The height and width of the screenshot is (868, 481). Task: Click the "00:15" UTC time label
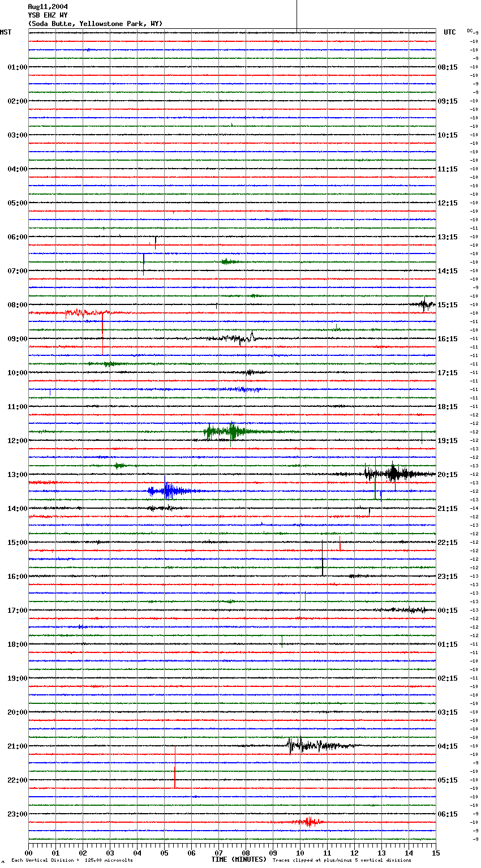coord(448,611)
